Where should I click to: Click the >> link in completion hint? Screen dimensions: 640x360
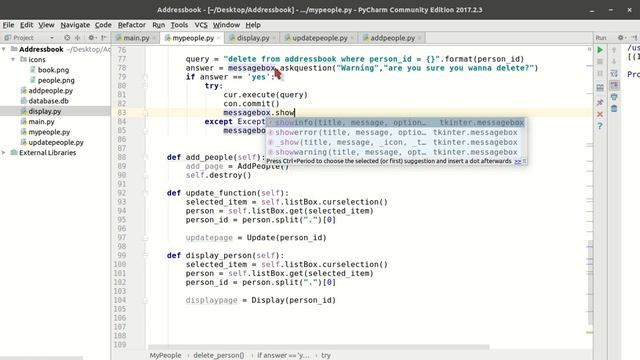coord(518,161)
